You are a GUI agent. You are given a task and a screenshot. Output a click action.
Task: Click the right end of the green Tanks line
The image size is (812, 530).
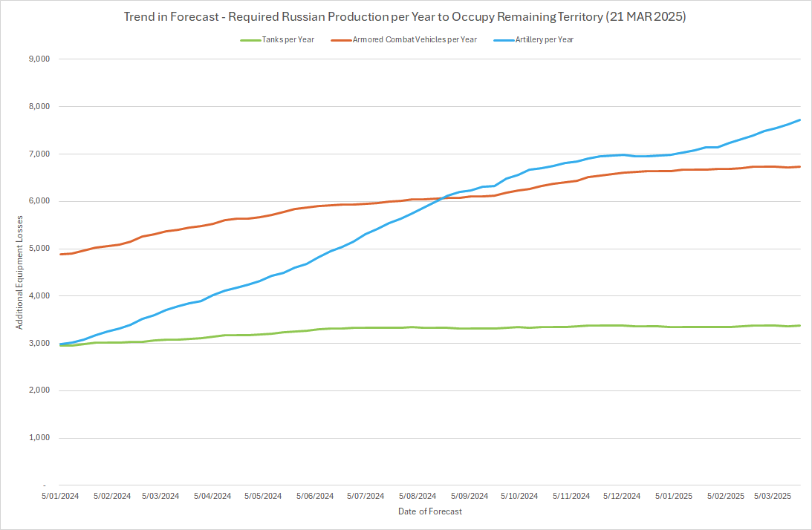pyautogui.click(x=799, y=325)
